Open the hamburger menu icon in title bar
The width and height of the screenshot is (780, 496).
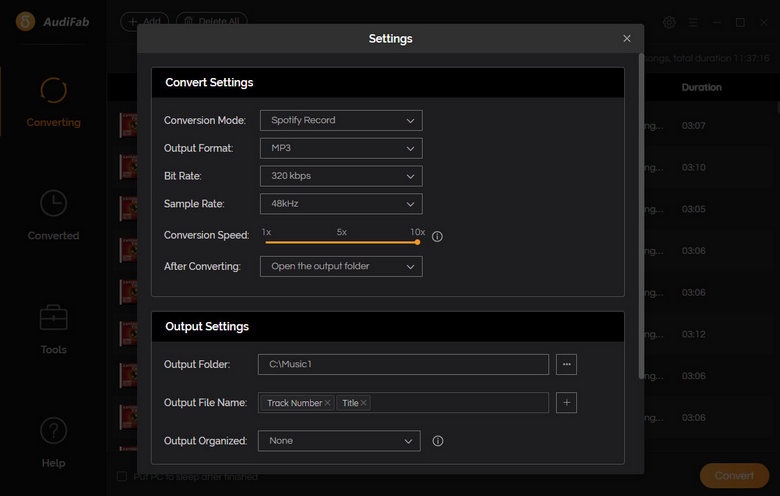692,22
